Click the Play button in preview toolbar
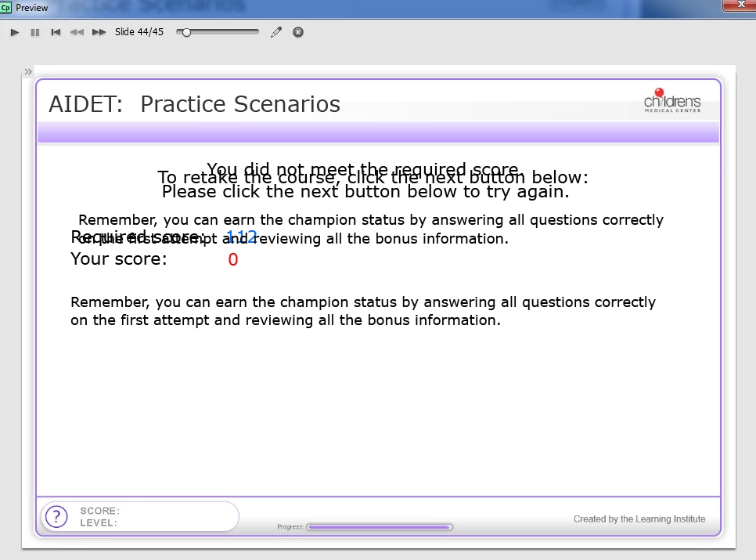The height and width of the screenshot is (560, 756). point(14,32)
